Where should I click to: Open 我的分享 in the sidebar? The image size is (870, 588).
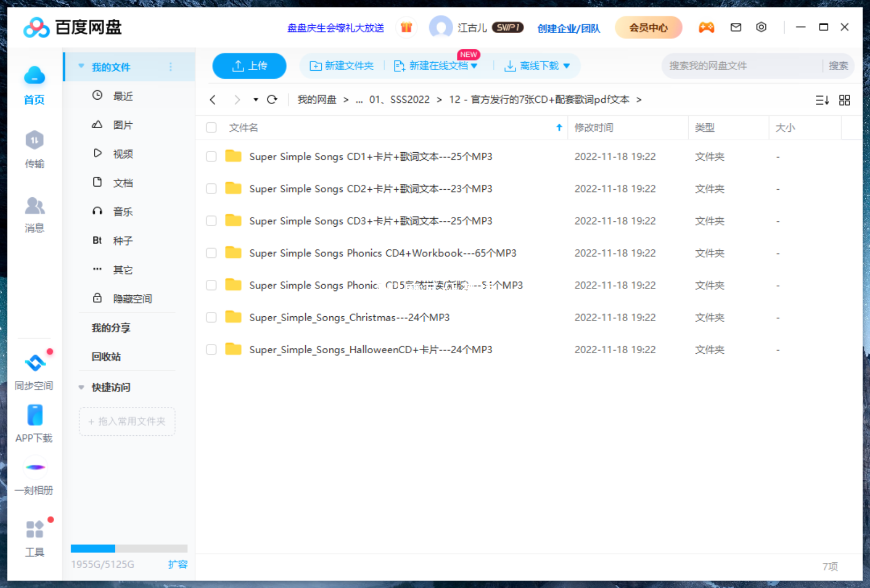(111, 328)
